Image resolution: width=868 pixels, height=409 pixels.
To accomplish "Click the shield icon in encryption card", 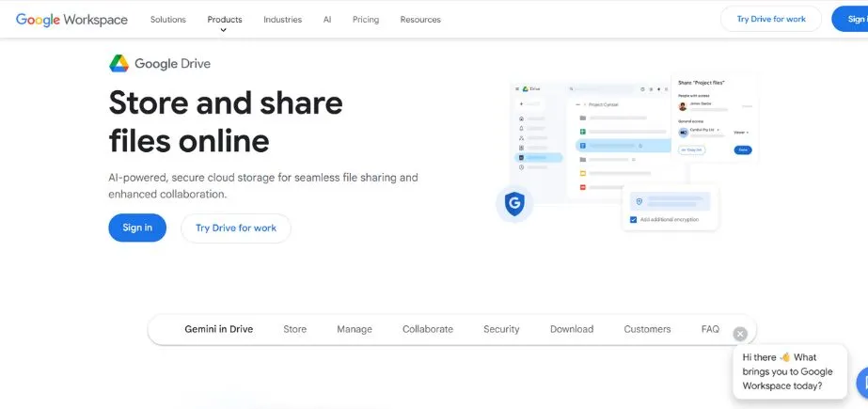I will pos(639,201).
